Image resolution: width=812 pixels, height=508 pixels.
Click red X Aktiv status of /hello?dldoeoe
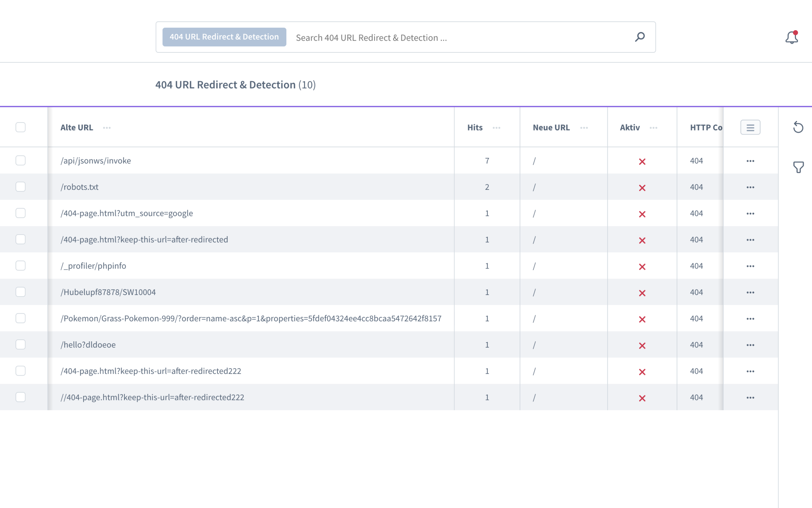point(642,346)
